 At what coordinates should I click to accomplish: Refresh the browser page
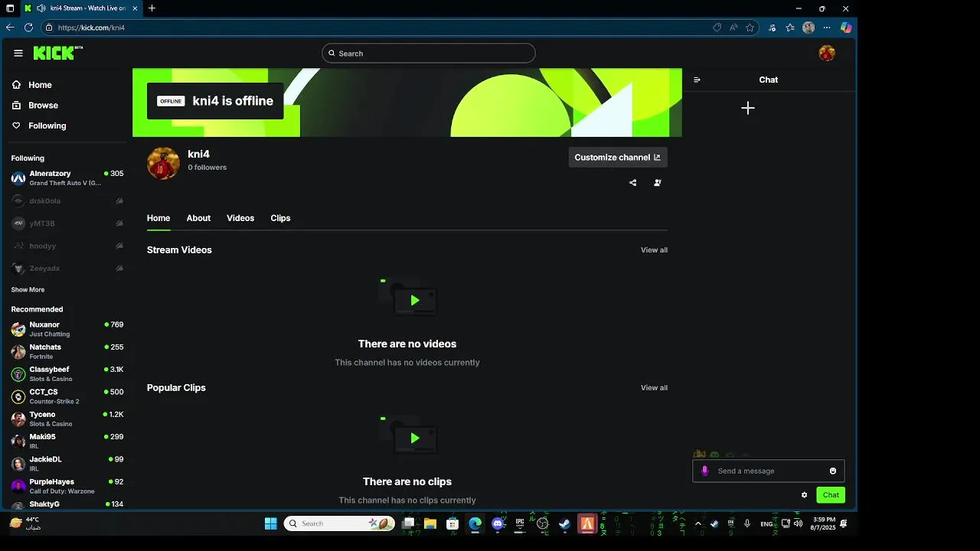pyautogui.click(x=29, y=28)
